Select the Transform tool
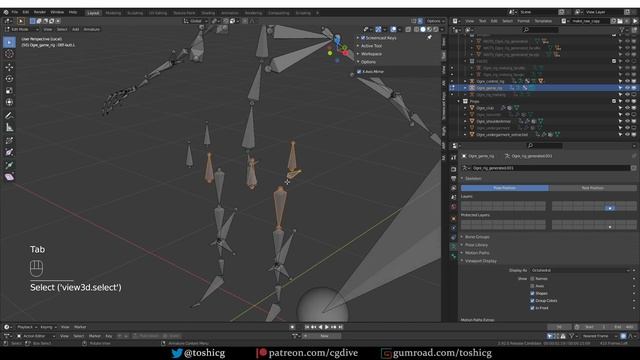The height and width of the screenshot is (360, 640). (x=9, y=102)
